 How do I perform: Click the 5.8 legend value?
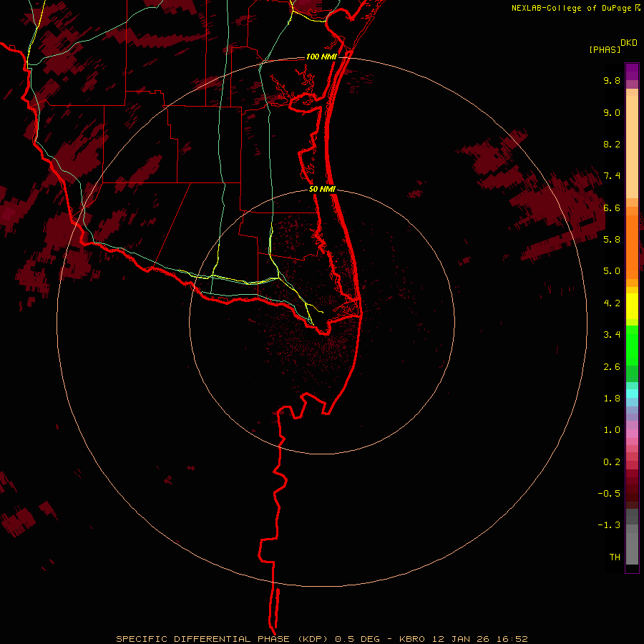coord(612,239)
